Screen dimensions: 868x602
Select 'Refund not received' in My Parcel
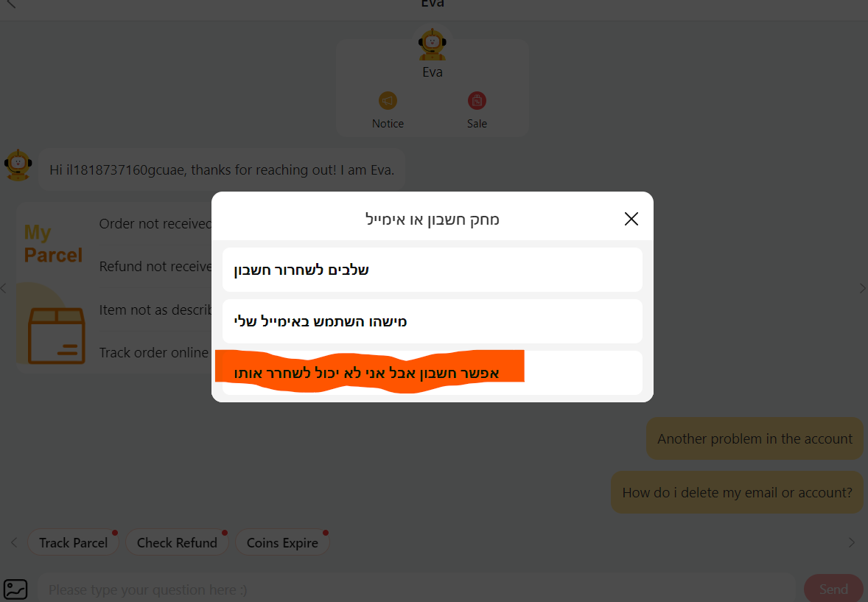(155, 267)
